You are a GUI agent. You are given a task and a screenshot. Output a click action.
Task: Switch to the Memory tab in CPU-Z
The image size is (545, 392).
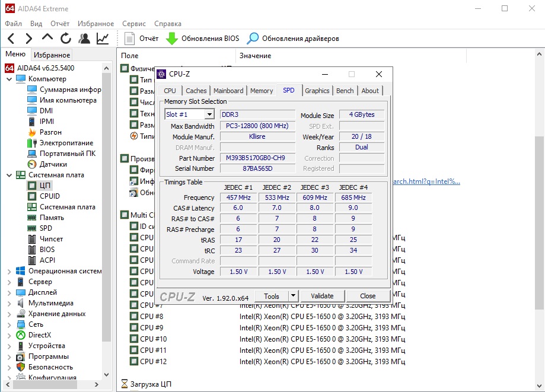(262, 91)
